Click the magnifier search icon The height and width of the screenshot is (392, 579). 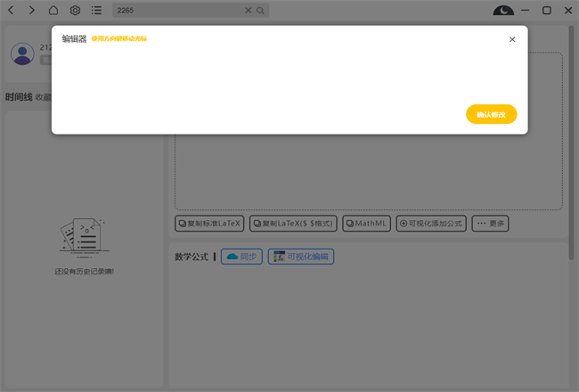(x=260, y=11)
